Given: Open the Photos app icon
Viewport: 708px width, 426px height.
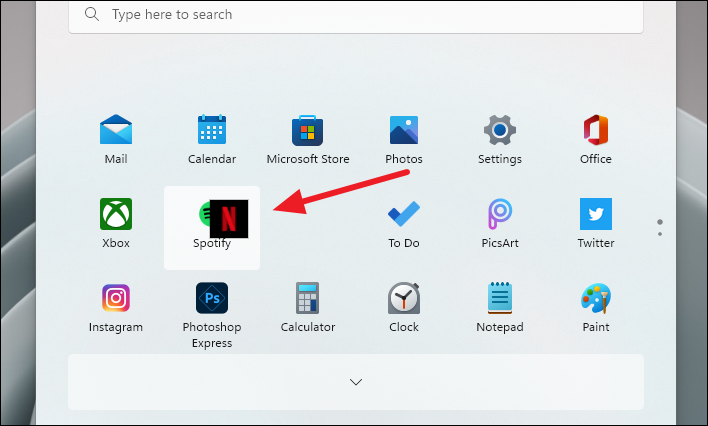Looking at the screenshot, I should coord(404,130).
